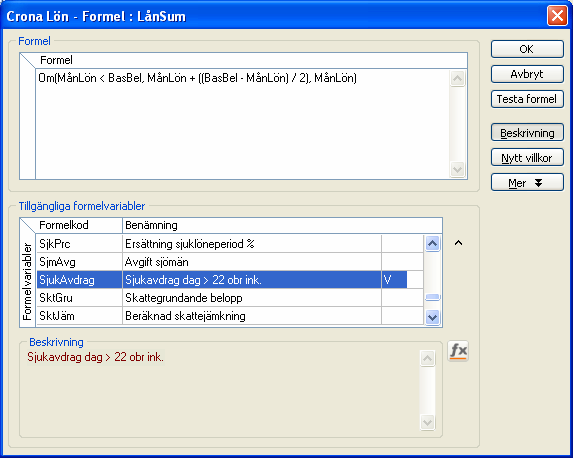The height and width of the screenshot is (459, 574).
Task: Select the SktGru formula code
Action: point(79,298)
